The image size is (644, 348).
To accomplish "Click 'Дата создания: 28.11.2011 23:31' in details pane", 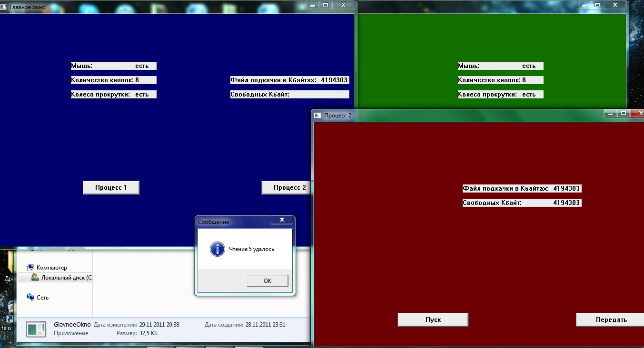I will (x=245, y=325).
